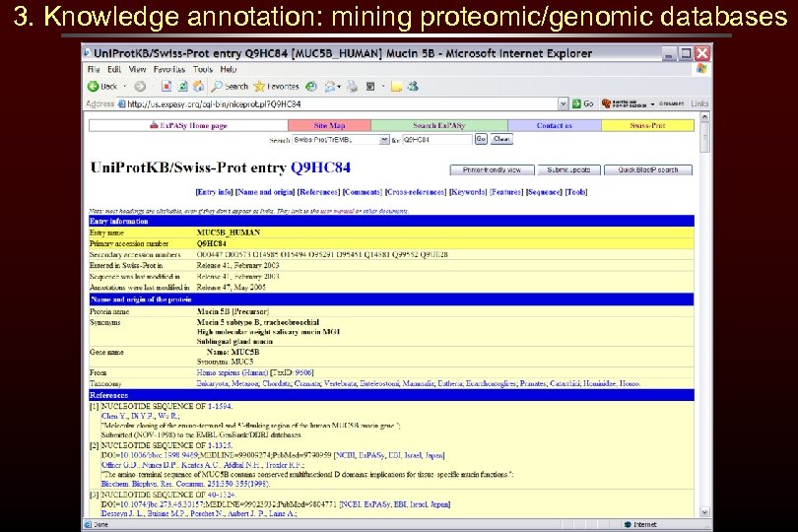Screen dimensions: 798x532
Task: Click the Windows flag logo icon
Action: pos(701,69)
